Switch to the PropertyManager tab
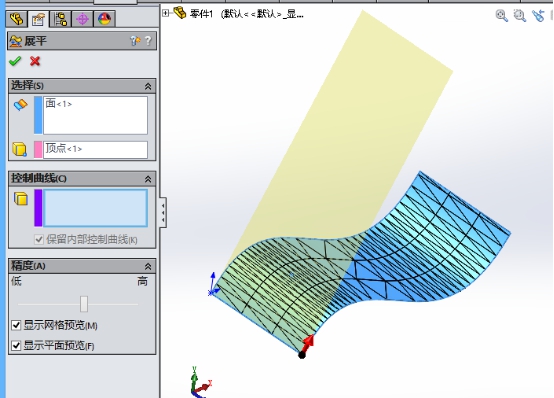 [x=38, y=19]
